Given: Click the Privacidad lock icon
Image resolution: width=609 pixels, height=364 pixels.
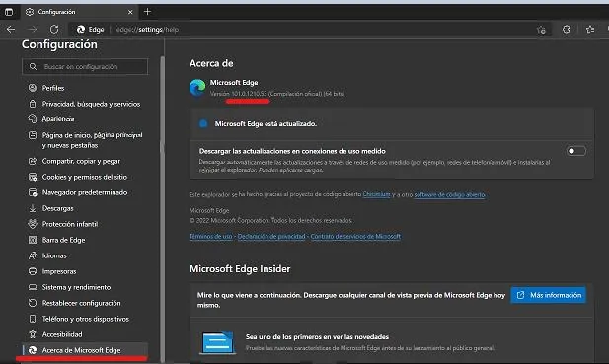Looking at the screenshot, I should (x=33, y=104).
